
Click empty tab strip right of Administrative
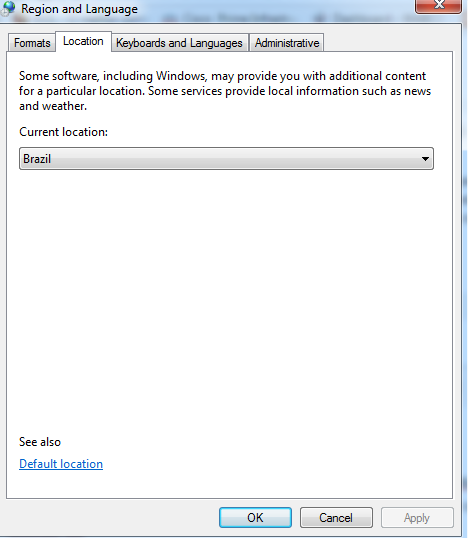(x=388, y=42)
